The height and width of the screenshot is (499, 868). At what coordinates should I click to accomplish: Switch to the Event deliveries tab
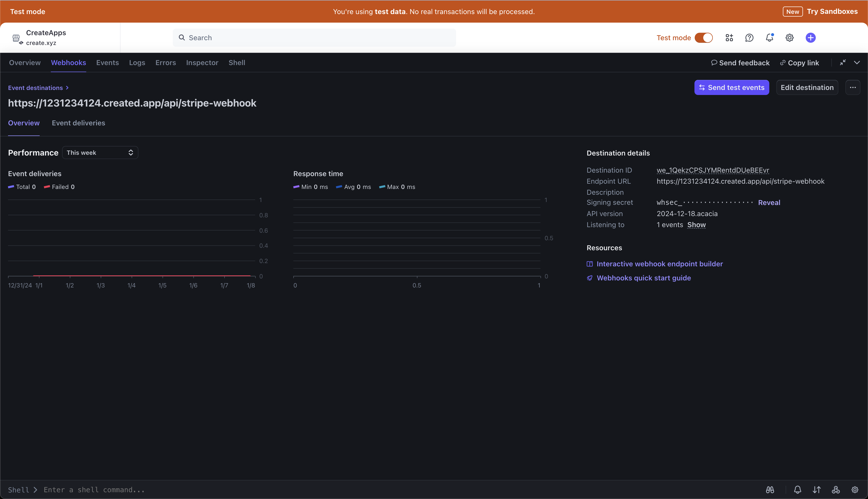click(x=78, y=123)
